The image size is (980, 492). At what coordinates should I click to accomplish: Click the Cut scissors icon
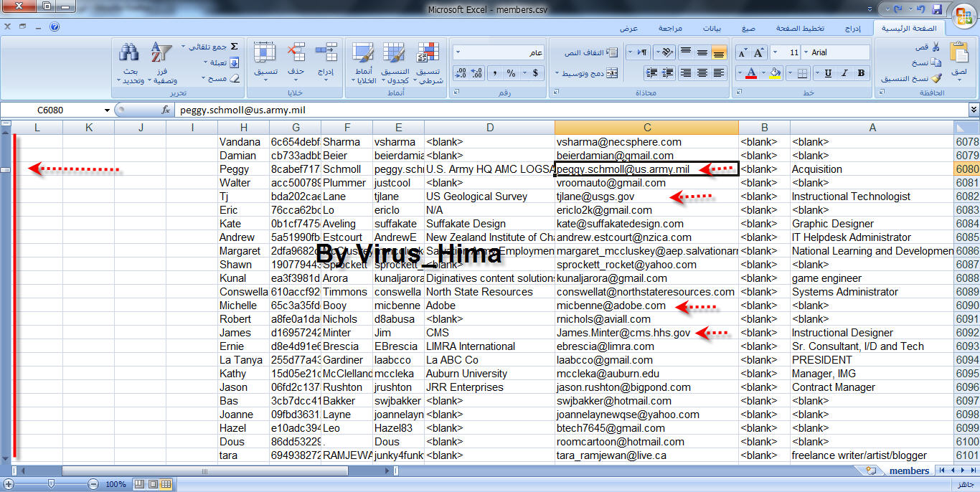pyautogui.click(x=936, y=47)
